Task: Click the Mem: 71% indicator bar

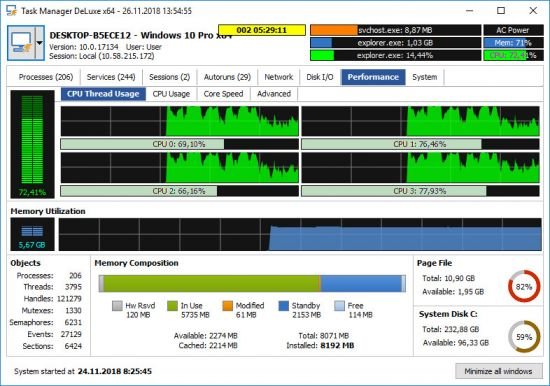Action: [513, 43]
